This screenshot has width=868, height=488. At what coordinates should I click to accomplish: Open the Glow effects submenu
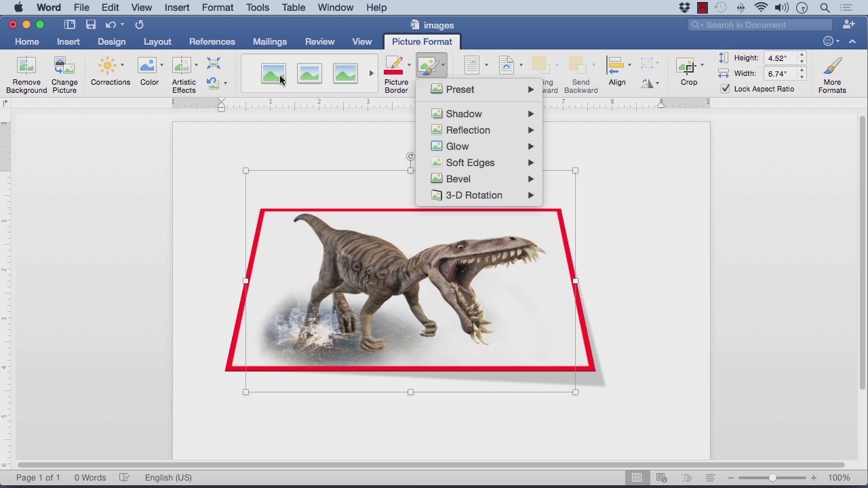479,146
